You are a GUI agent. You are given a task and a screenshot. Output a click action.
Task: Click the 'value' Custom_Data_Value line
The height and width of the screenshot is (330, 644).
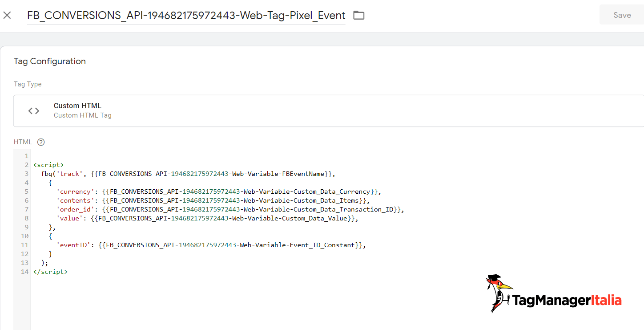click(207, 218)
